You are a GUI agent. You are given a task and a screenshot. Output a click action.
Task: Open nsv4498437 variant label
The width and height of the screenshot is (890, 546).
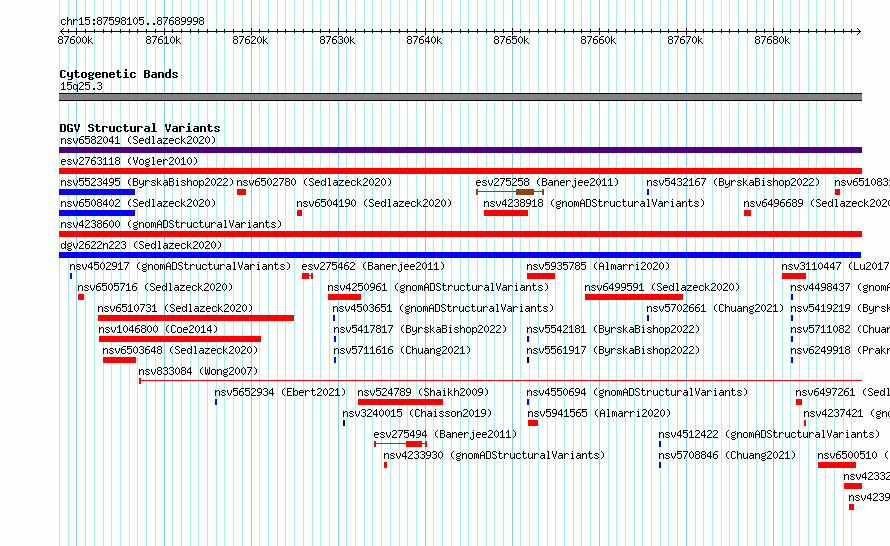(839, 287)
